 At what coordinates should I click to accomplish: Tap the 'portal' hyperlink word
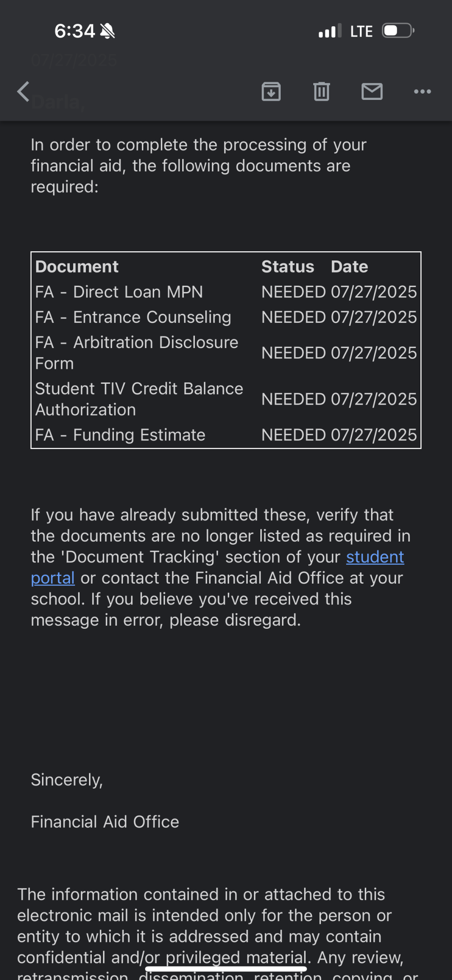coord(53,578)
